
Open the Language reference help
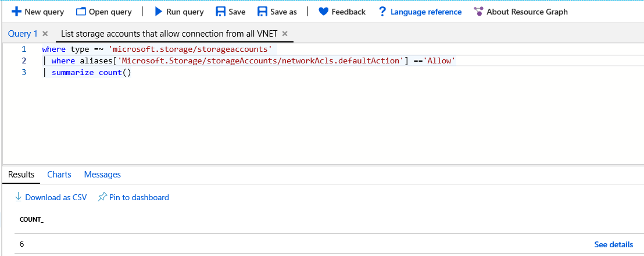420,12
